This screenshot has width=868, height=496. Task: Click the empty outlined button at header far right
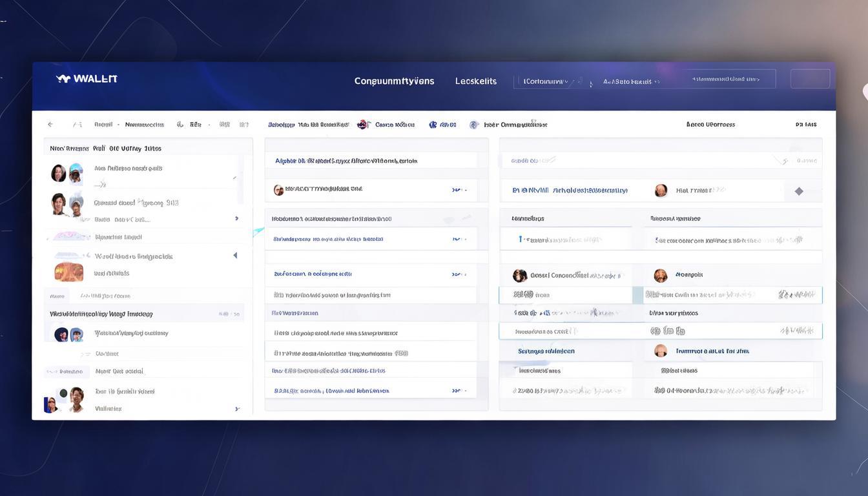point(810,79)
